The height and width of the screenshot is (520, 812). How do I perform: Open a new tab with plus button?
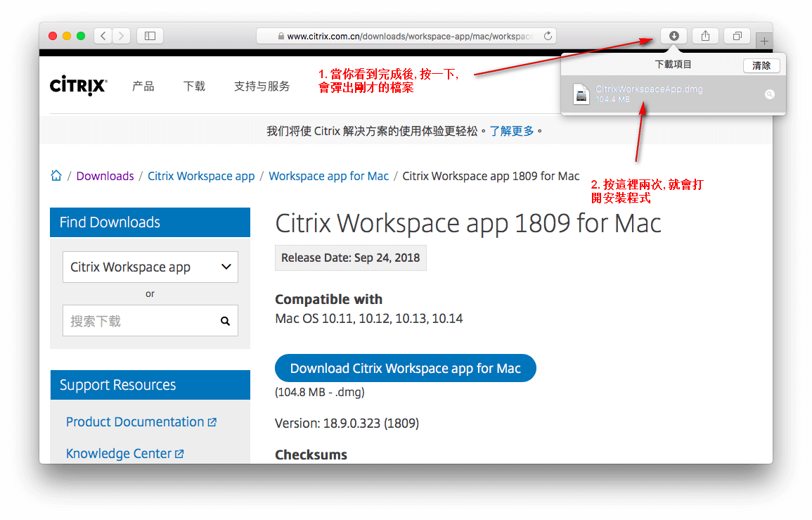tap(764, 41)
